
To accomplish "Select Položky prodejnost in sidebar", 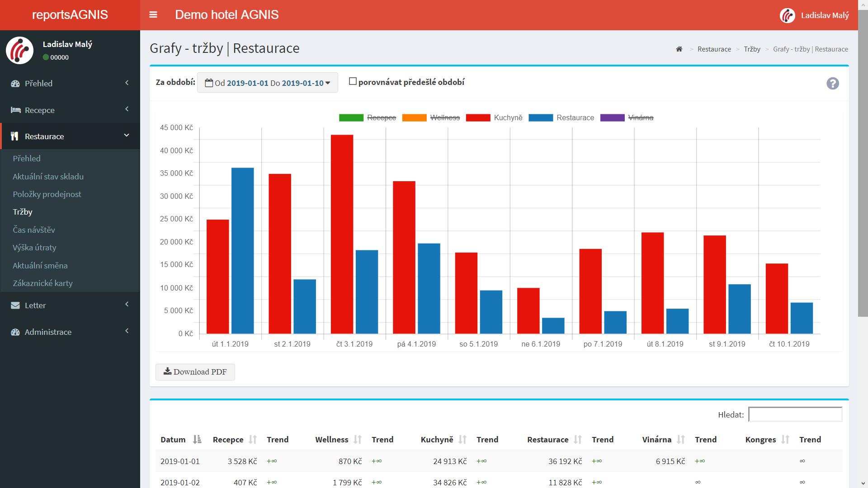I will 47,194.
